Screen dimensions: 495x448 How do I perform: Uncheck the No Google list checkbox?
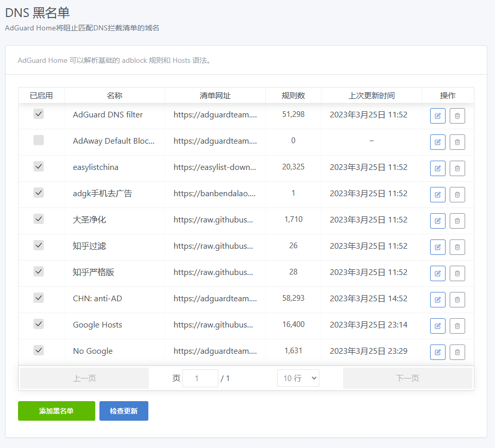39,350
